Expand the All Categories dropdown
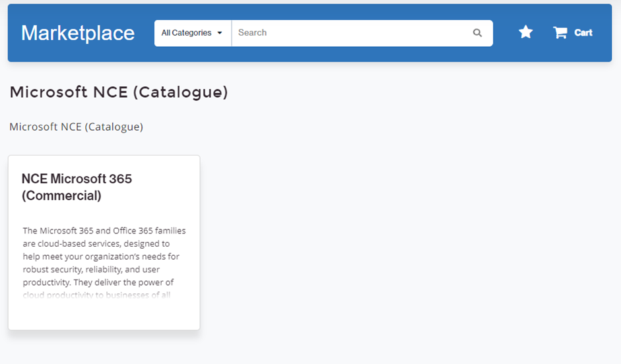 coord(192,33)
